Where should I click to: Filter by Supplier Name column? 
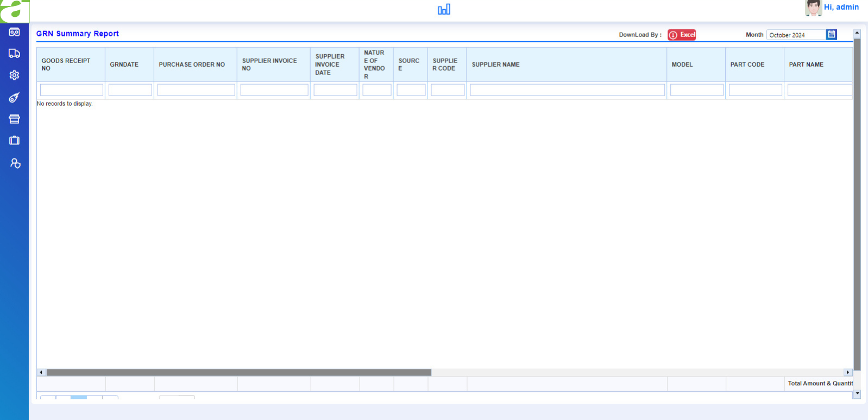click(567, 90)
